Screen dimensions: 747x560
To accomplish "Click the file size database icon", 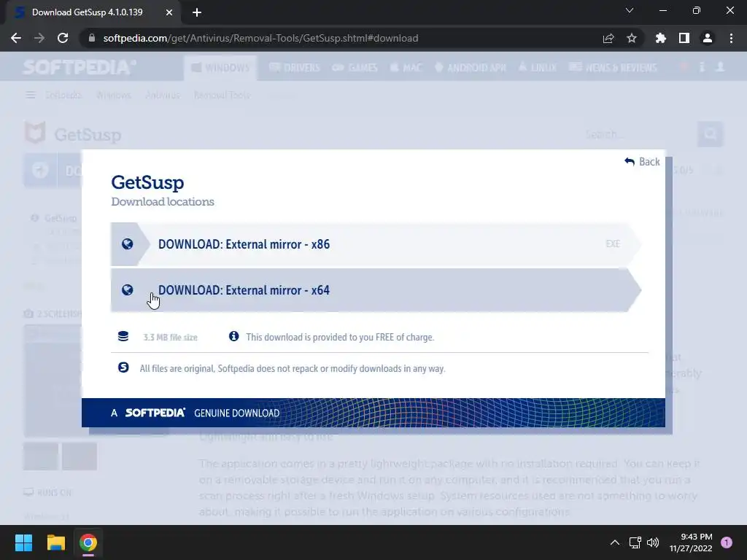I will [123, 337].
